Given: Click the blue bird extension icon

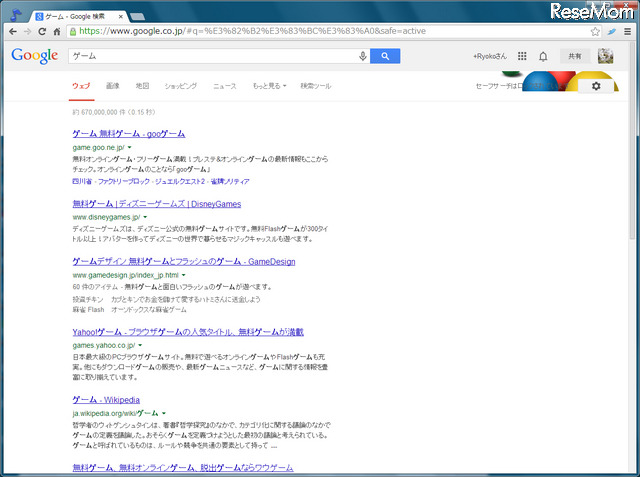Looking at the screenshot, I should coord(611,31).
